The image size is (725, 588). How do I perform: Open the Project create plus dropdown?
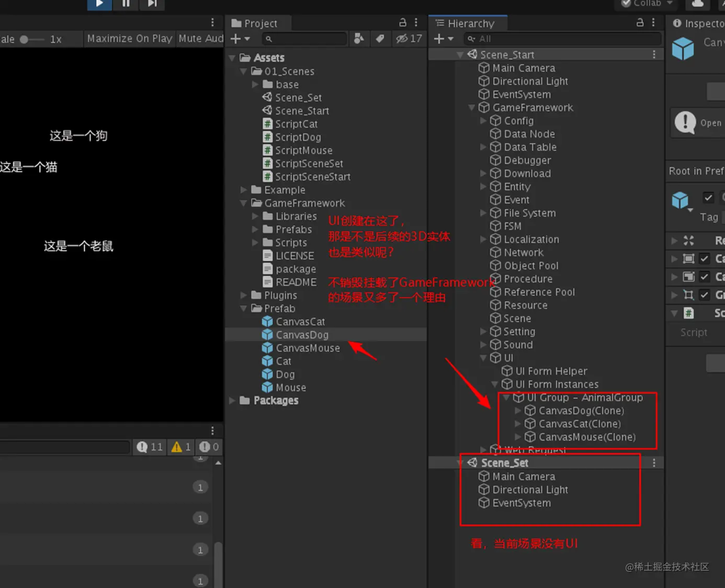240,39
